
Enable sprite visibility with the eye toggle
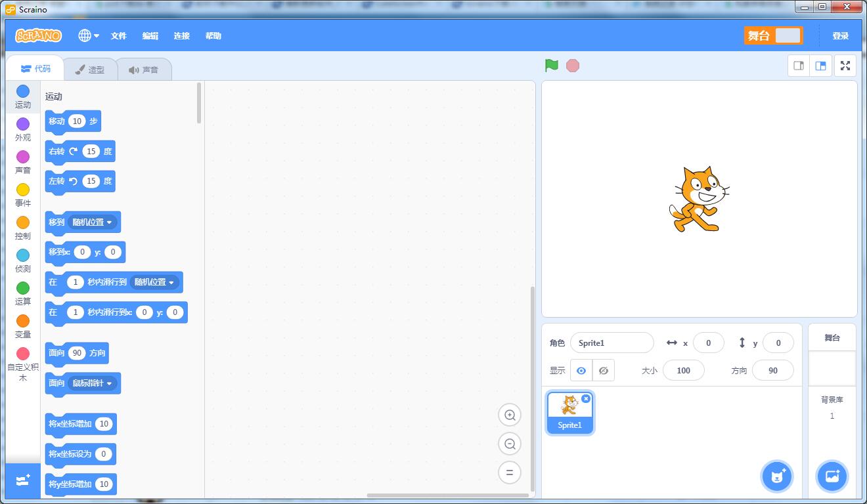click(581, 370)
